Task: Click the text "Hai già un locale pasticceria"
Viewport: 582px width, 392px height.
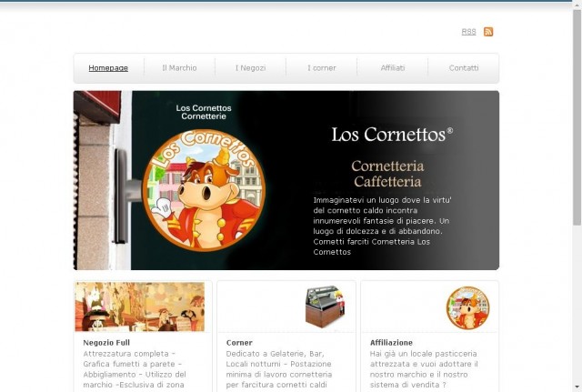Action: [424, 354]
